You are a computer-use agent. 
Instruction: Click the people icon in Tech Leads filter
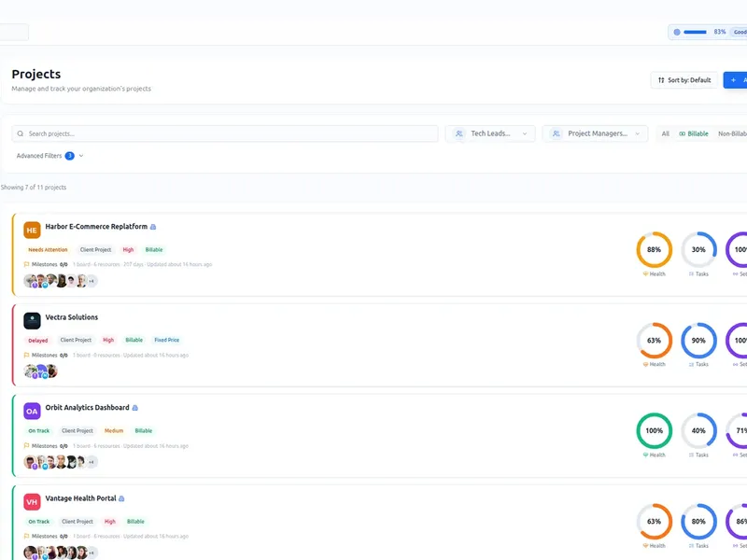(458, 133)
